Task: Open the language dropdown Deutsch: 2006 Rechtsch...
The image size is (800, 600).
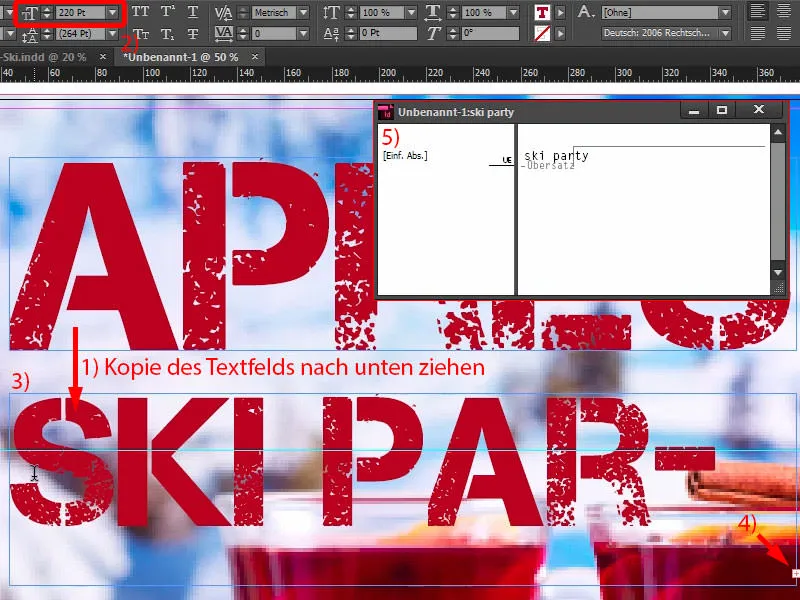Action: point(724,34)
